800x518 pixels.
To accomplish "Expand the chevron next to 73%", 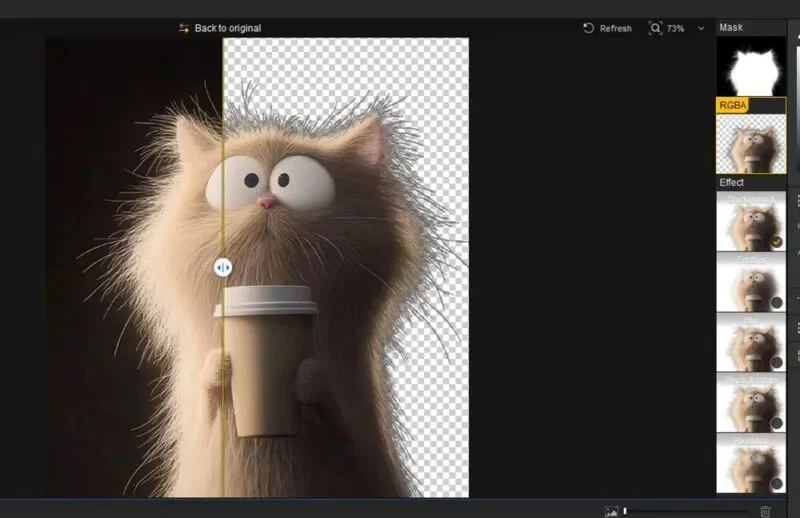I will click(701, 29).
